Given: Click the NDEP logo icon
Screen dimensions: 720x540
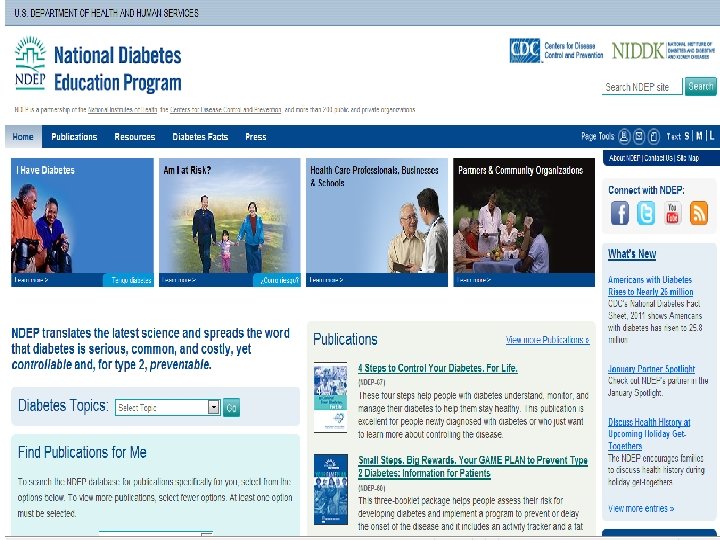Looking at the screenshot, I should click(x=30, y=63).
